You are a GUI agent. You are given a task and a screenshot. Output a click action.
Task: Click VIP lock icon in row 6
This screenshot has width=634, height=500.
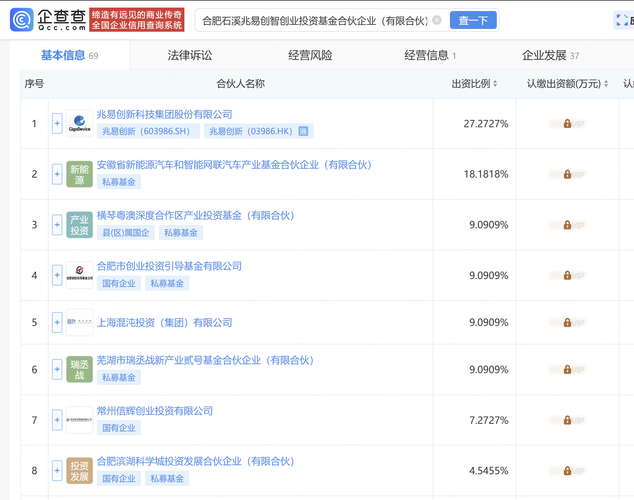(567, 369)
